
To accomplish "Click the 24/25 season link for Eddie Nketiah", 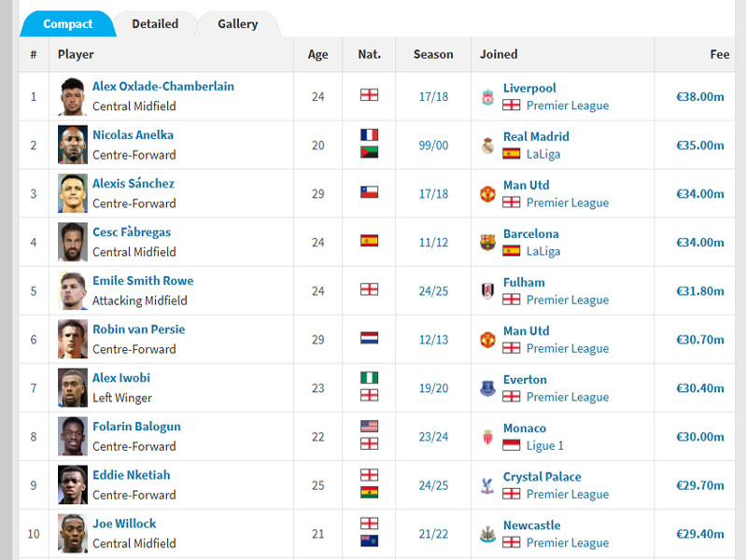I will click(x=433, y=485).
